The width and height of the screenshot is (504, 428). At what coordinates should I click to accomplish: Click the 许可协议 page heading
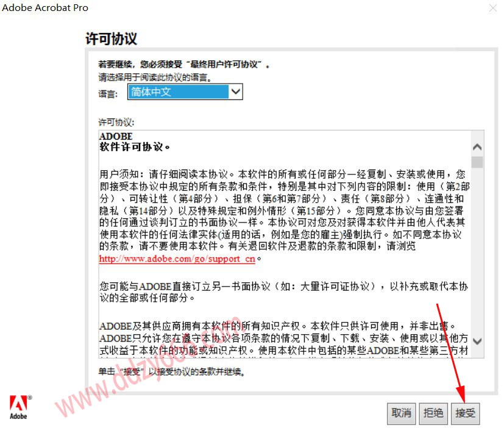click(x=111, y=38)
